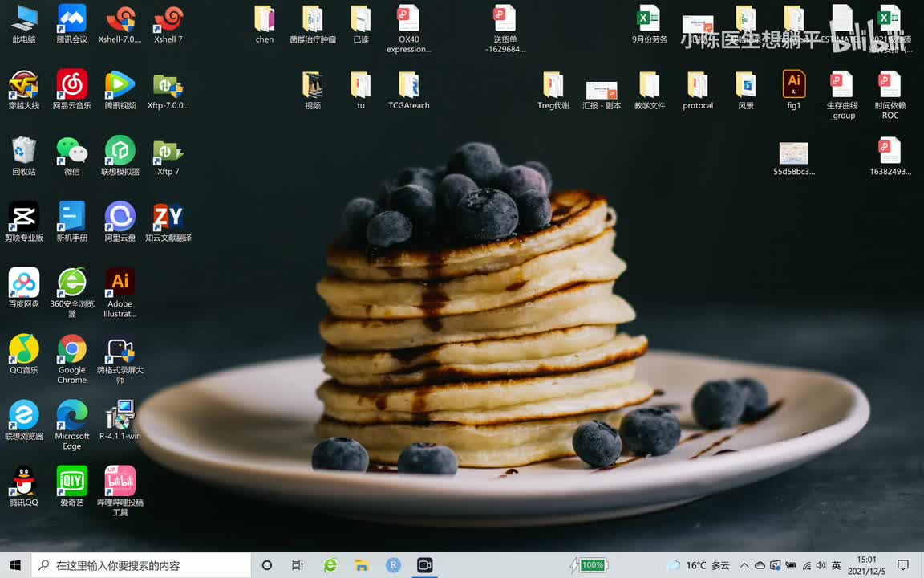This screenshot has width=924, height=578.
Task: Select the QQ音乐 icon
Action: pyautogui.click(x=24, y=355)
